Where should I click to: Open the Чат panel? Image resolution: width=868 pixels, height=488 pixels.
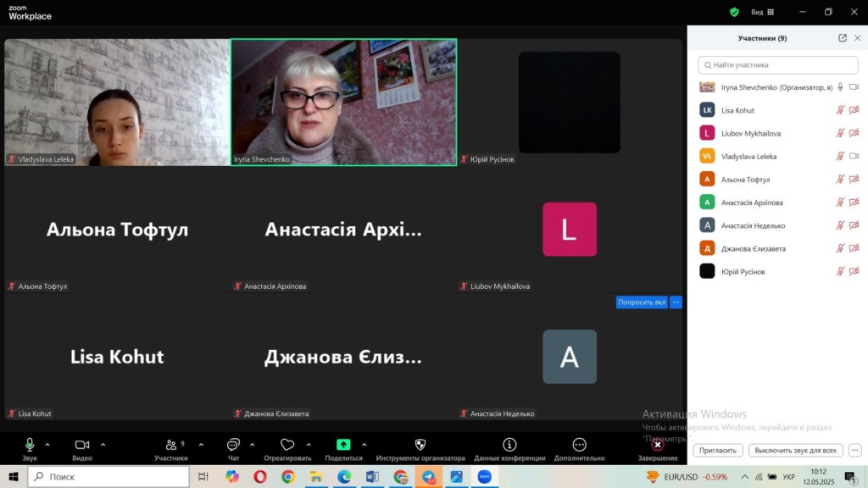234,449
